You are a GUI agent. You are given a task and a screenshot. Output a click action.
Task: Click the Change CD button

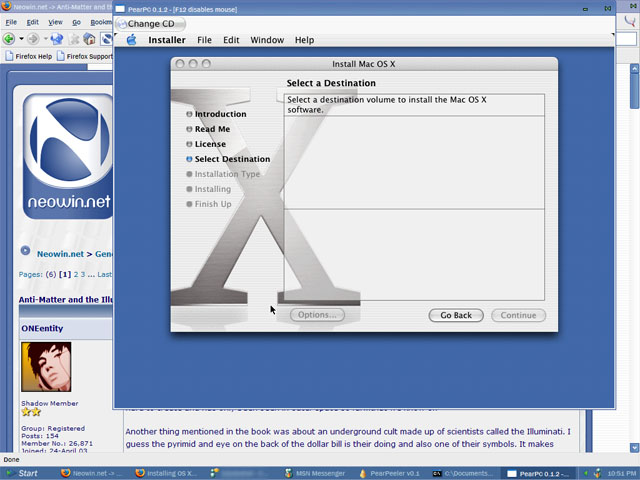click(x=151, y=24)
